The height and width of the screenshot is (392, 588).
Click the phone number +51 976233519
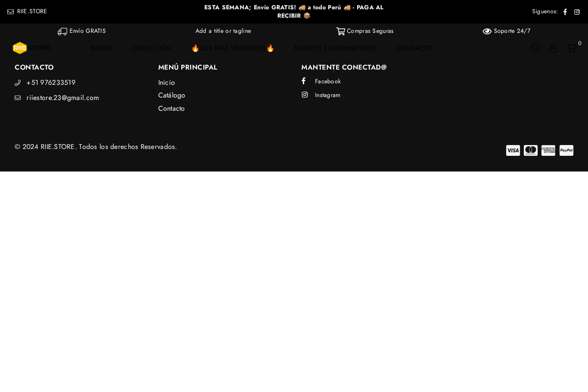[x=51, y=82]
